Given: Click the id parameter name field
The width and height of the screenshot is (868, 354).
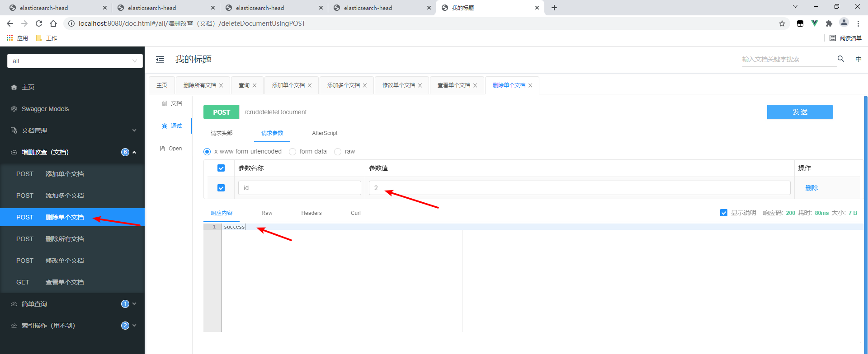Looking at the screenshot, I should 300,188.
